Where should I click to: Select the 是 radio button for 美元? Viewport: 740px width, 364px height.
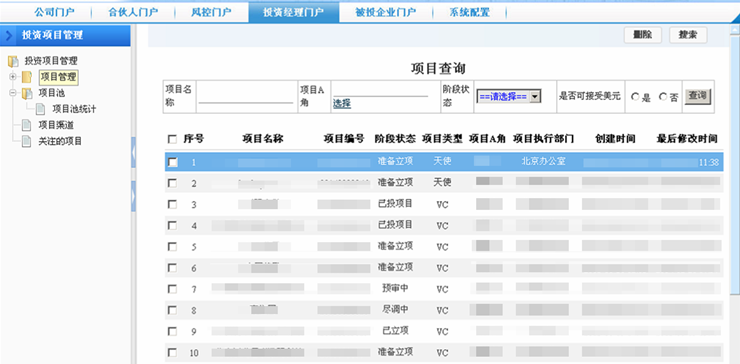click(x=635, y=97)
